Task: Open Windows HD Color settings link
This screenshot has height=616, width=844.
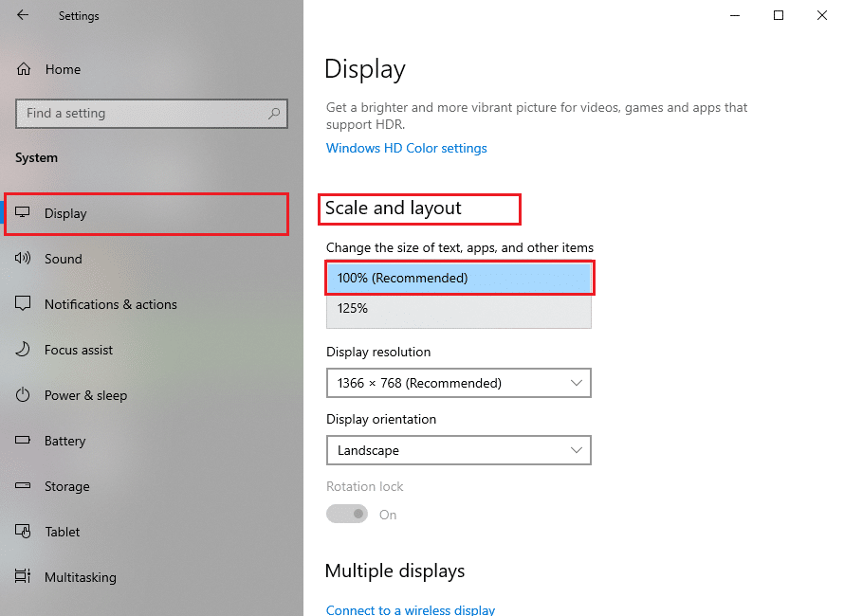Action: pyautogui.click(x=406, y=149)
